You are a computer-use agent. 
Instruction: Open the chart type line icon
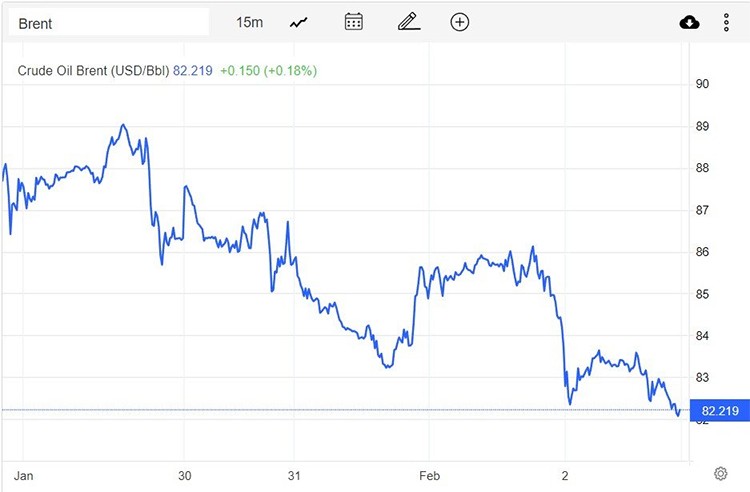[x=299, y=22]
